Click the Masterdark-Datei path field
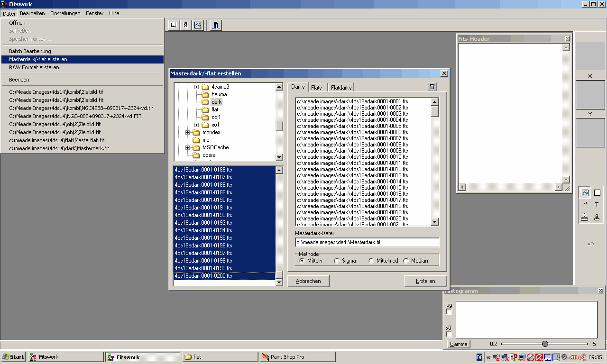The width and height of the screenshot is (607, 364). coord(367,242)
